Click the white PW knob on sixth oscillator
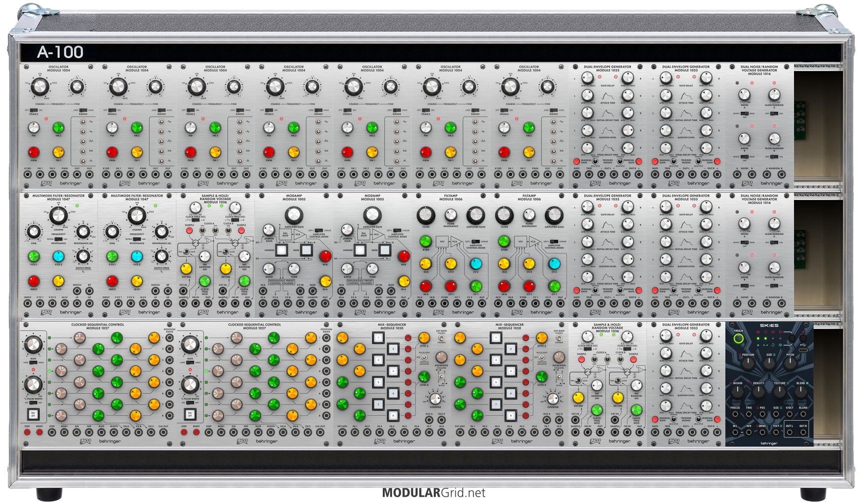Screen dimensions: 868x503 pyautogui.click(x=426, y=127)
